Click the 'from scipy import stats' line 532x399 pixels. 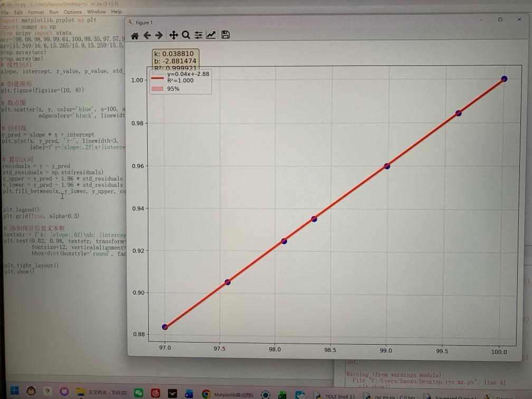click(x=36, y=33)
